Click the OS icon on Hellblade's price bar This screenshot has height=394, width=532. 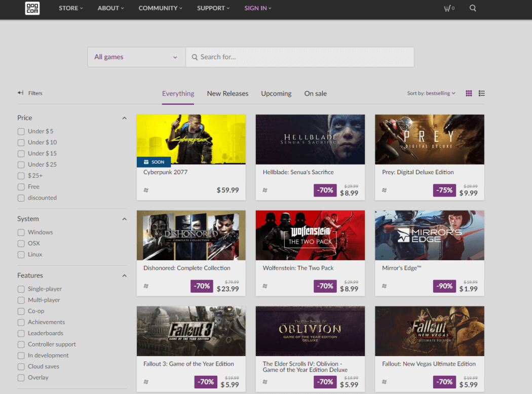click(265, 191)
